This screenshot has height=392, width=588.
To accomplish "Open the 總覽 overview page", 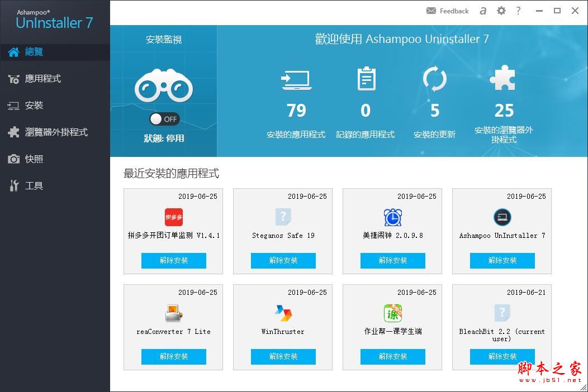I will pos(55,52).
